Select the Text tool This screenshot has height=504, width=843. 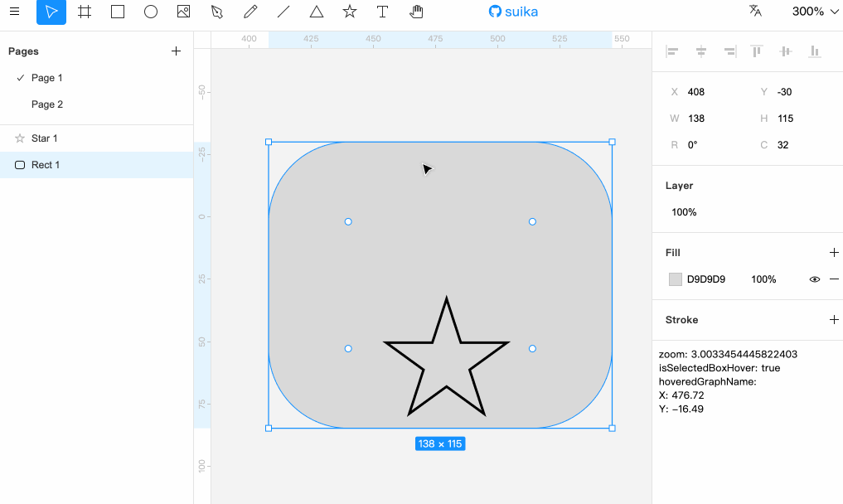382,12
